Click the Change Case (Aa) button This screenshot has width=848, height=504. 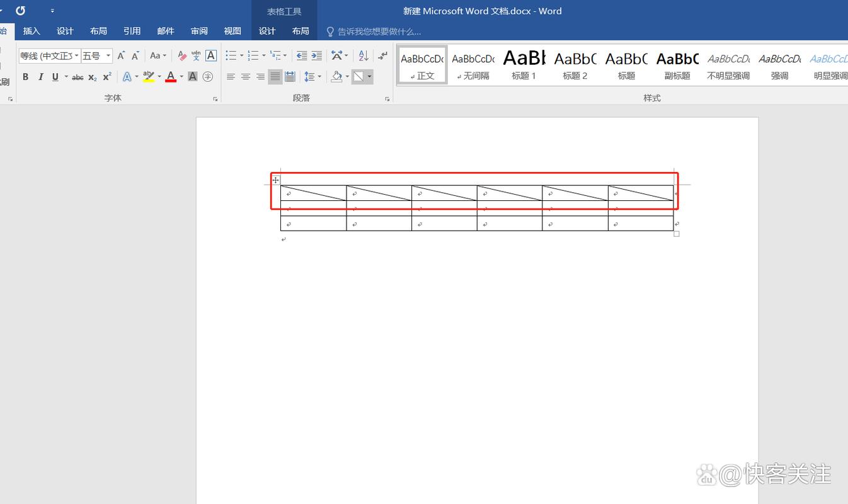tap(155, 55)
